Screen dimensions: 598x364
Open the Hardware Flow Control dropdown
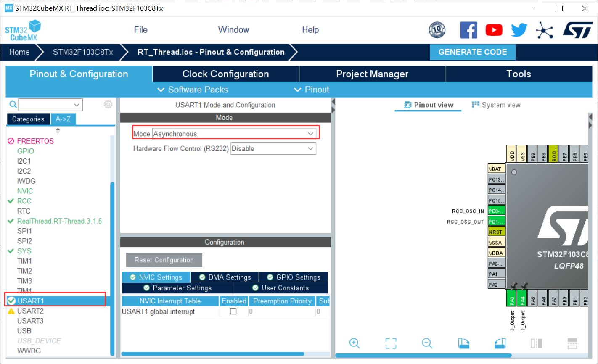(273, 148)
